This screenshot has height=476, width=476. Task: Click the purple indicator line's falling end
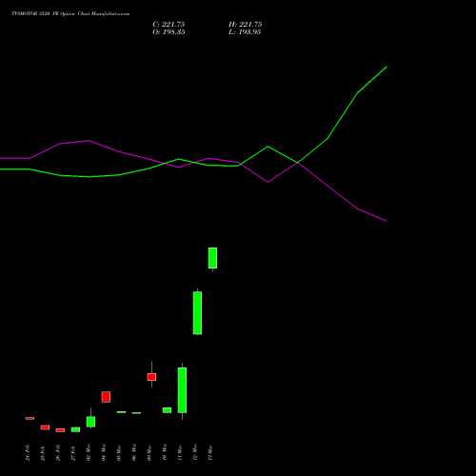coord(387,221)
